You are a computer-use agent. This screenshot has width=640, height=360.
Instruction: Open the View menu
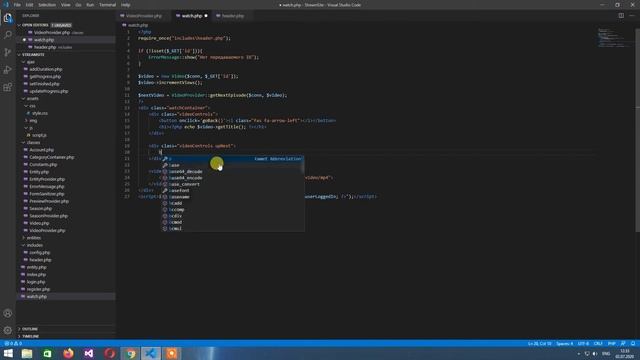pyautogui.click(x=65, y=5)
